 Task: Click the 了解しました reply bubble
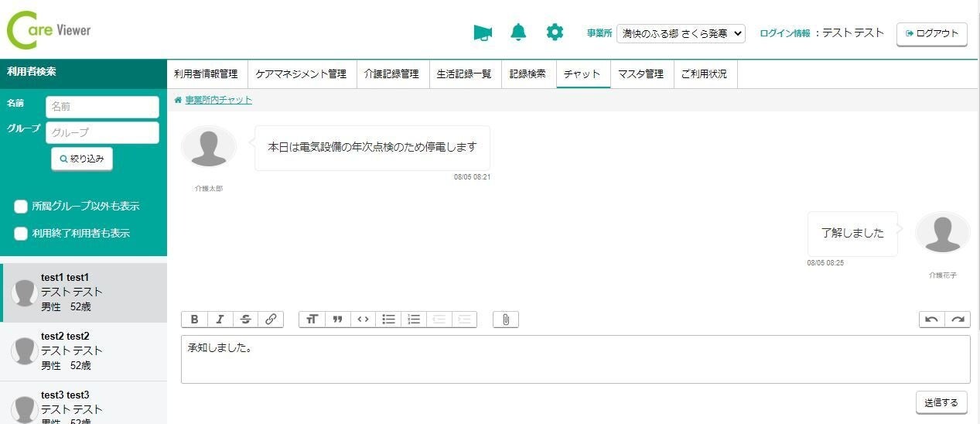(x=852, y=233)
